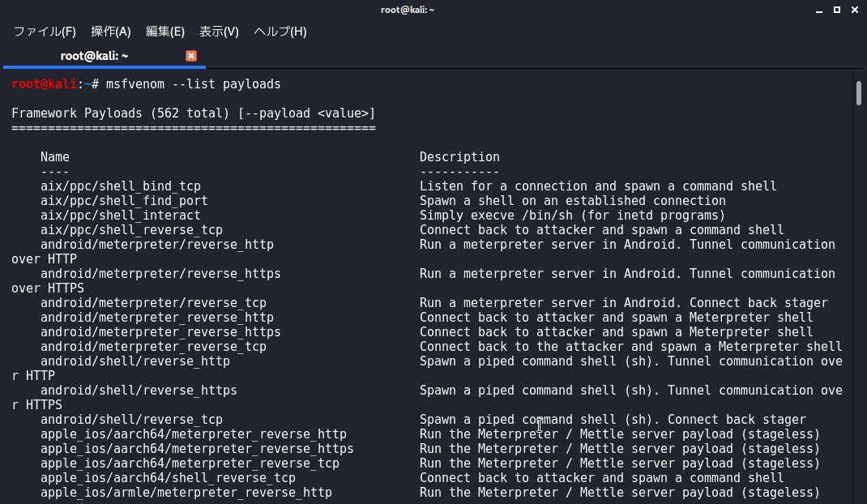Select android/shell/reverse_tcp payload name
The image size is (867, 504).
pyautogui.click(x=131, y=420)
